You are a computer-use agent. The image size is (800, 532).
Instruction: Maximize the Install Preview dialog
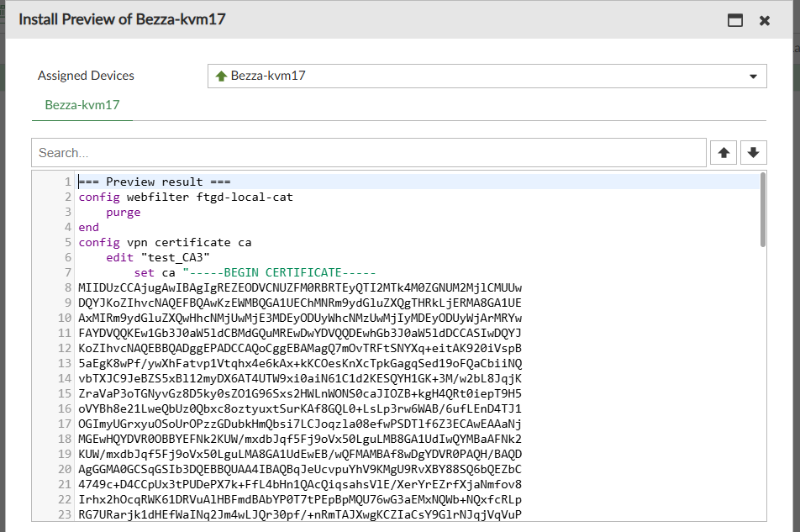click(x=735, y=21)
